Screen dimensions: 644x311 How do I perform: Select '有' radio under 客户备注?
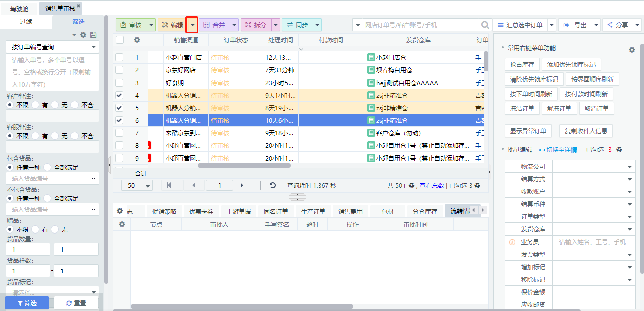[36, 105]
